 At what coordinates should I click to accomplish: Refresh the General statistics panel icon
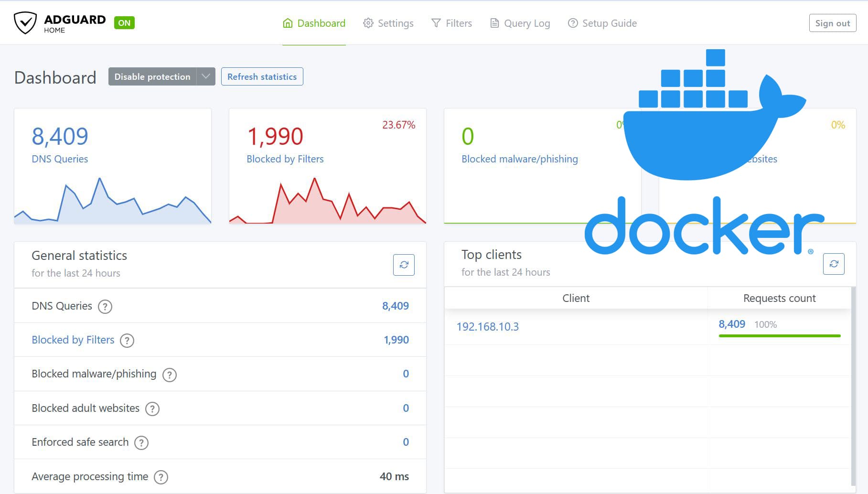click(x=404, y=264)
